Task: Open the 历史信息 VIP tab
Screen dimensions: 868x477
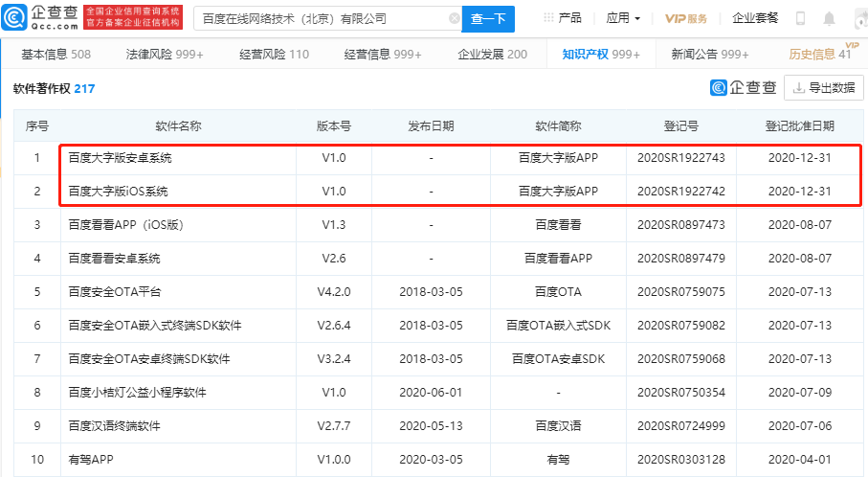Action: (x=820, y=55)
